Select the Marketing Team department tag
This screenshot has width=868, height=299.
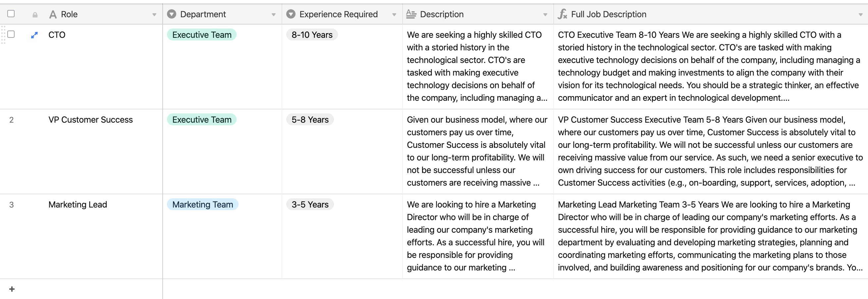(202, 204)
